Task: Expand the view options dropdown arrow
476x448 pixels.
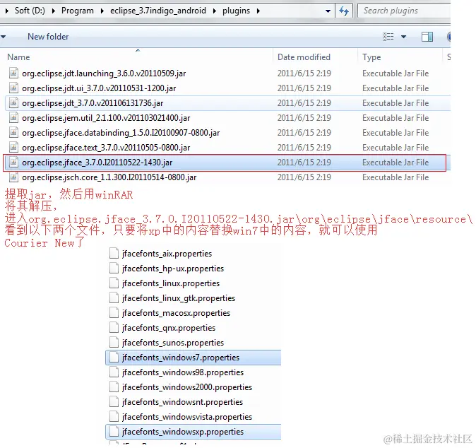Action: click(x=403, y=37)
